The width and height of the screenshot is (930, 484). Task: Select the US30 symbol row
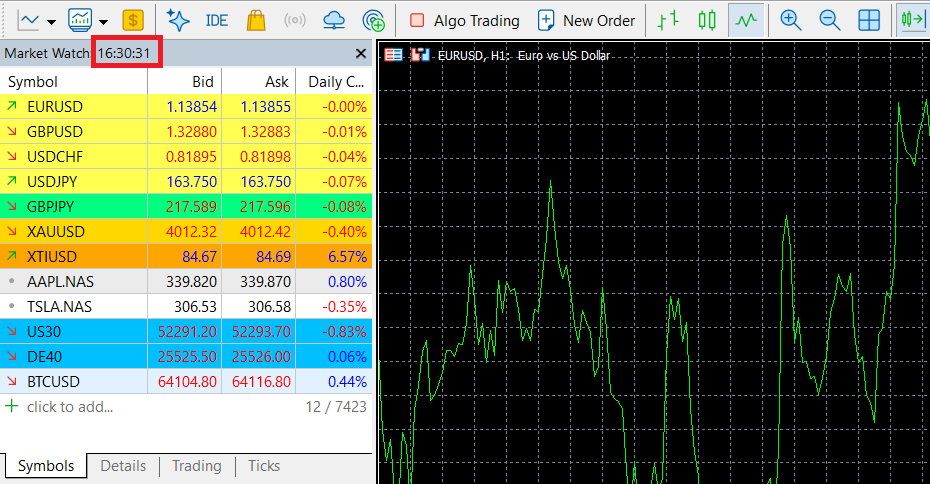186,332
